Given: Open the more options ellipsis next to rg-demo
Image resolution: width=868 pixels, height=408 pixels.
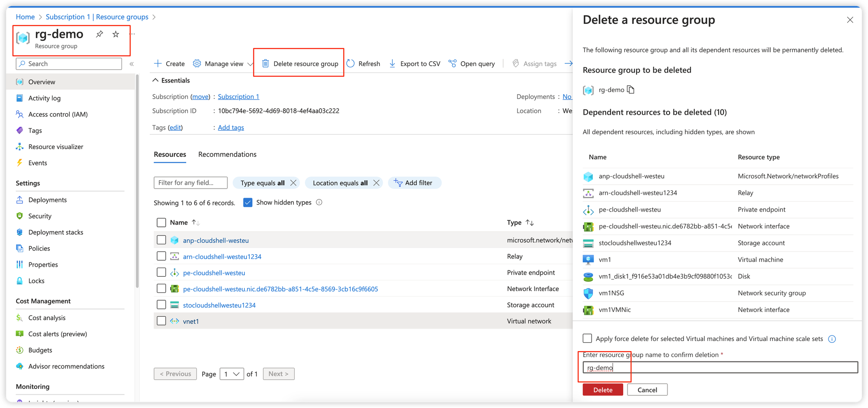Looking at the screenshot, I should click(132, 34).
